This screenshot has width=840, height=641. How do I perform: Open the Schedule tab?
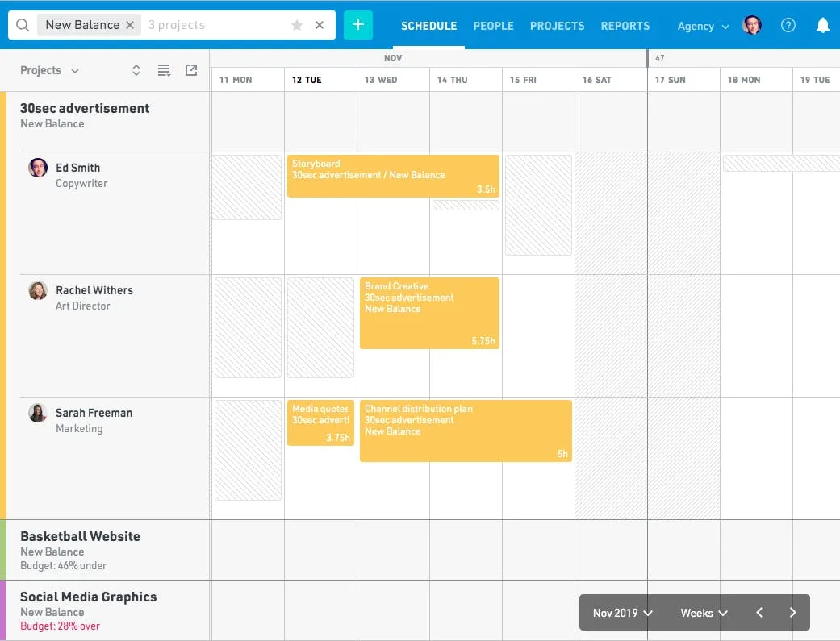click(428, 26)
